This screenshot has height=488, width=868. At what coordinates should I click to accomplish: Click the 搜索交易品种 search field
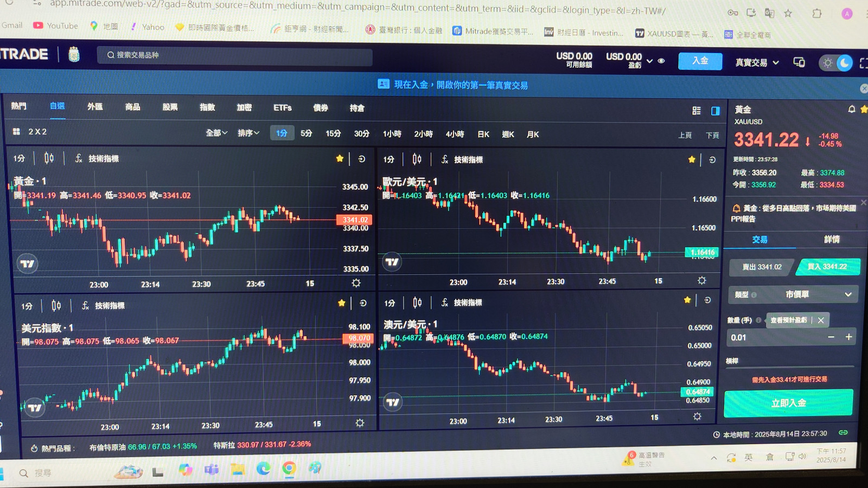[234, 55]
